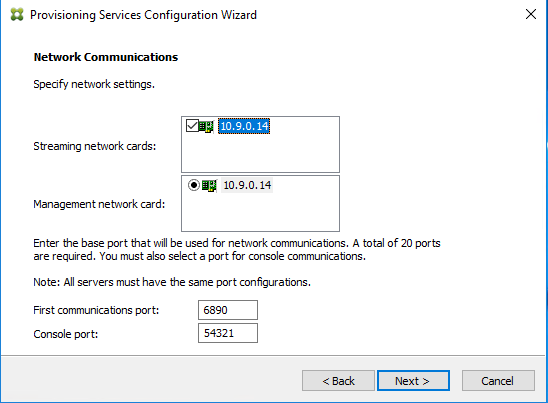Click the Management network card label
The image size is (548, 403).
99,204
